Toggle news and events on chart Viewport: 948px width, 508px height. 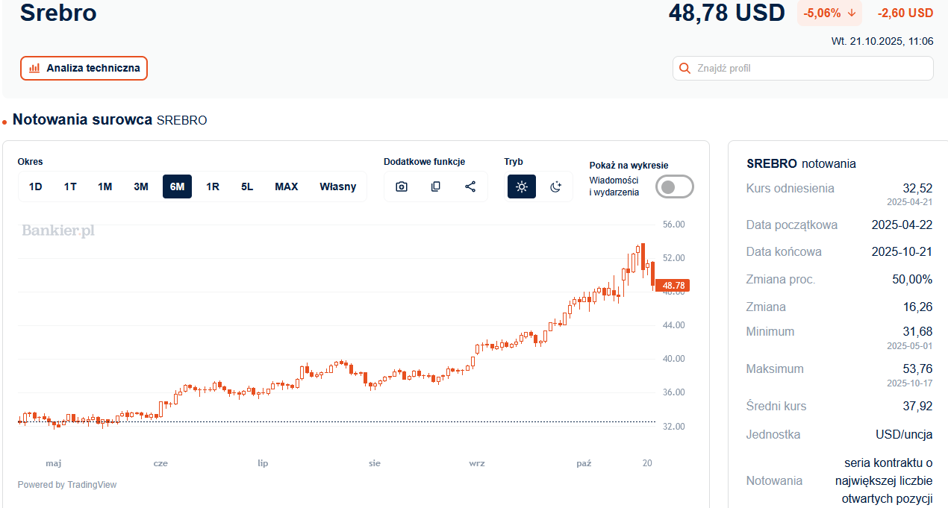click(674, 187)
